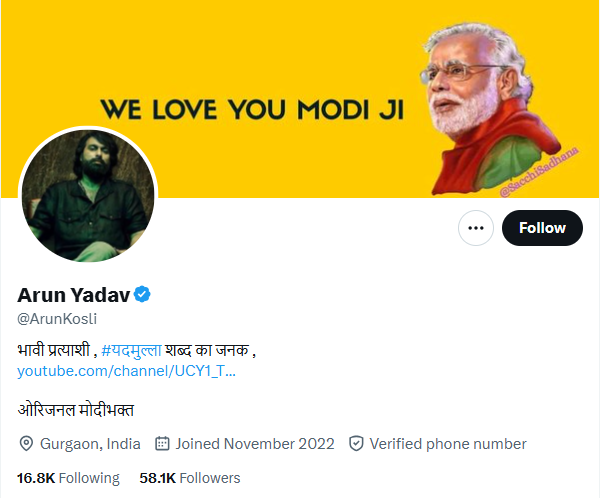Click the shield icon for verified phone

click(x=356, y=443)
